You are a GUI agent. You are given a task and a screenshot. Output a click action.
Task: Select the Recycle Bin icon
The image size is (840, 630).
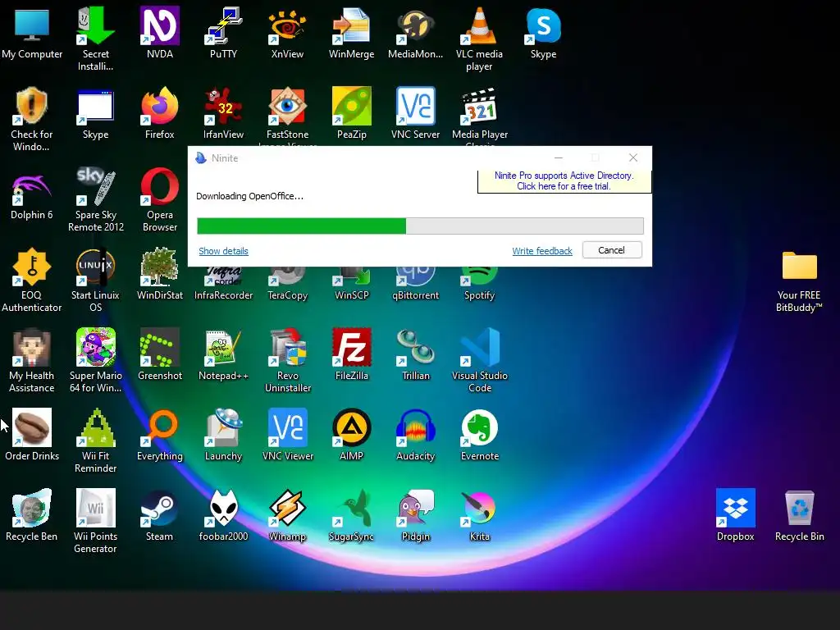[799, 508]
